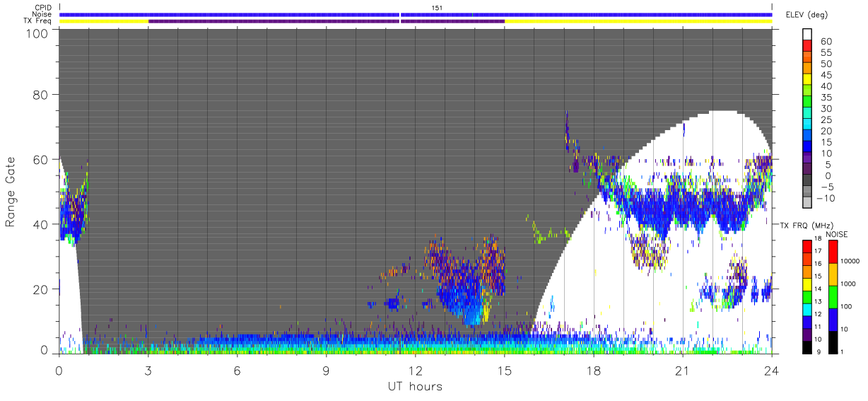Click the red top swatch of NOISE colorbar
Image resolution: width=868 pixels, height=401 pixels.
833,252
